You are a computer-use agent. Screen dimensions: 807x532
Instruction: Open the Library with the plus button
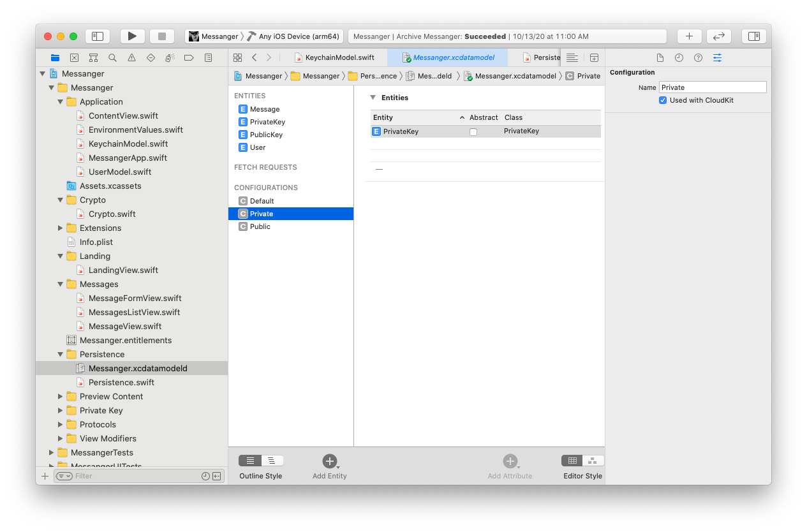[689, 36]
